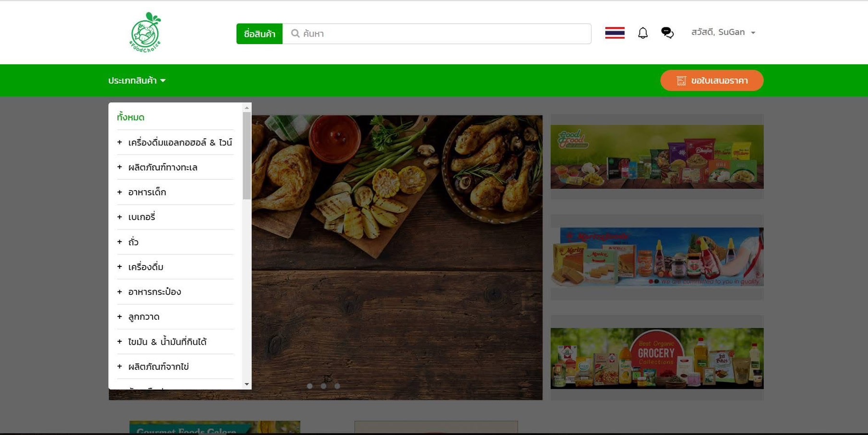Click the Thai flag language icon
Screen dimensions: 868x435
(x=615, y=33)
